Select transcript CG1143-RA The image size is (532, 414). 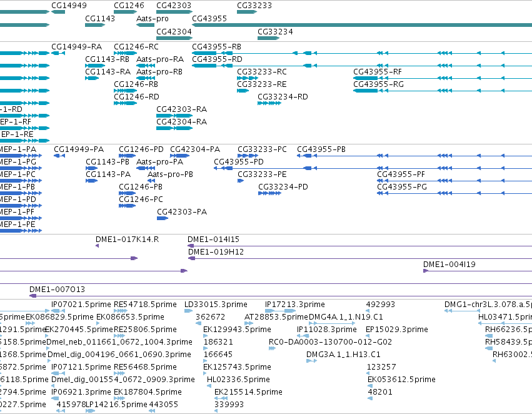[108, 71]
